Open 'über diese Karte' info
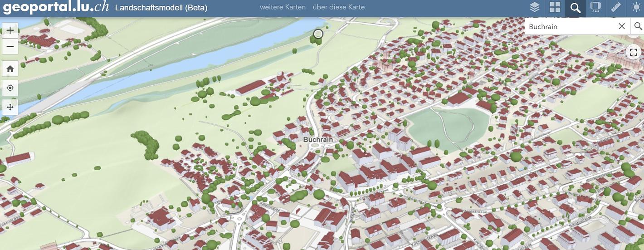The height and width of the screenshot is (250, 644). pos(338,7)
